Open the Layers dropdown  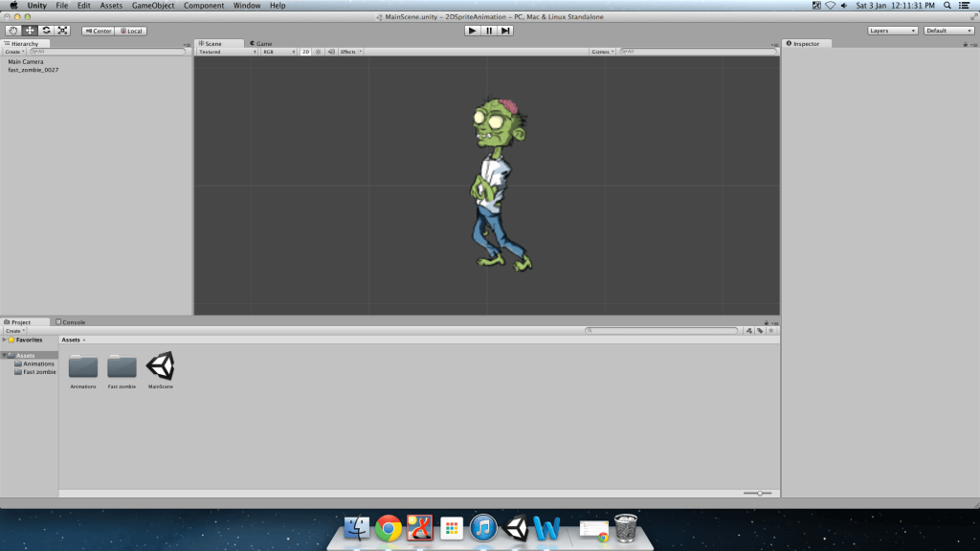893,31
